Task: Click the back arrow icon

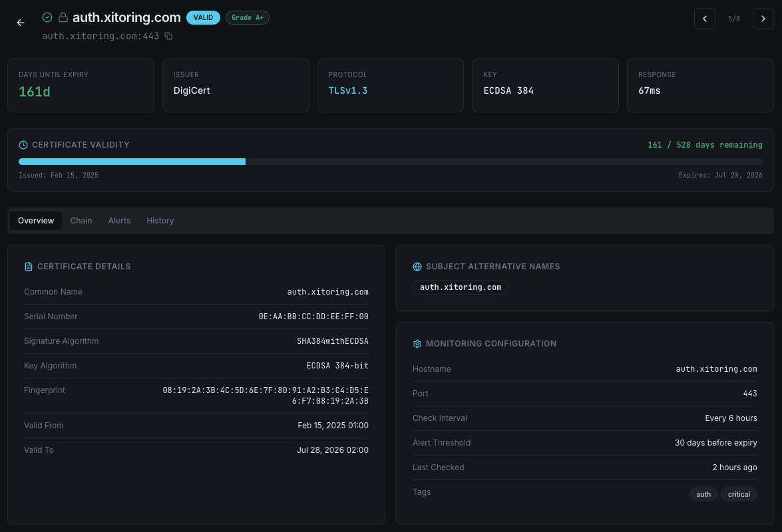Action: pyautogui.click(x=21, y=23)
